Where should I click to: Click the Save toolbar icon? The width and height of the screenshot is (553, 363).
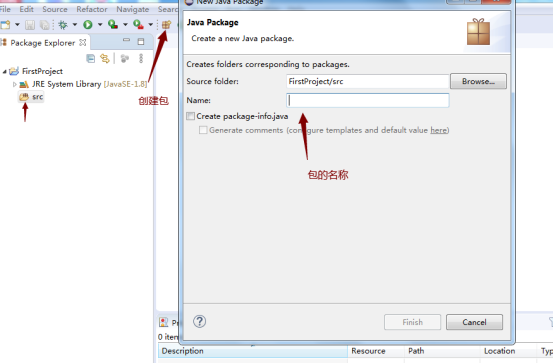click(30, 25)
